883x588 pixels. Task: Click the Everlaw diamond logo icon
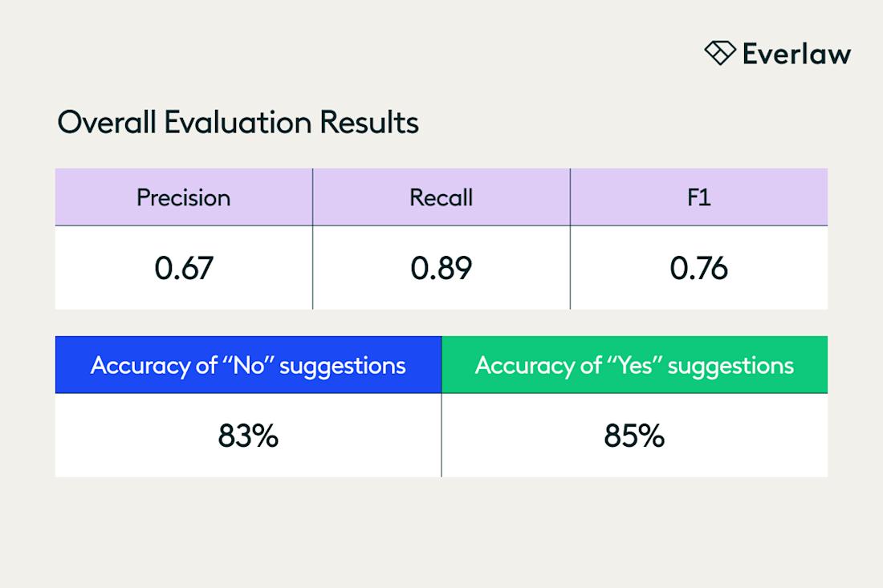click(x=720, y=53)
